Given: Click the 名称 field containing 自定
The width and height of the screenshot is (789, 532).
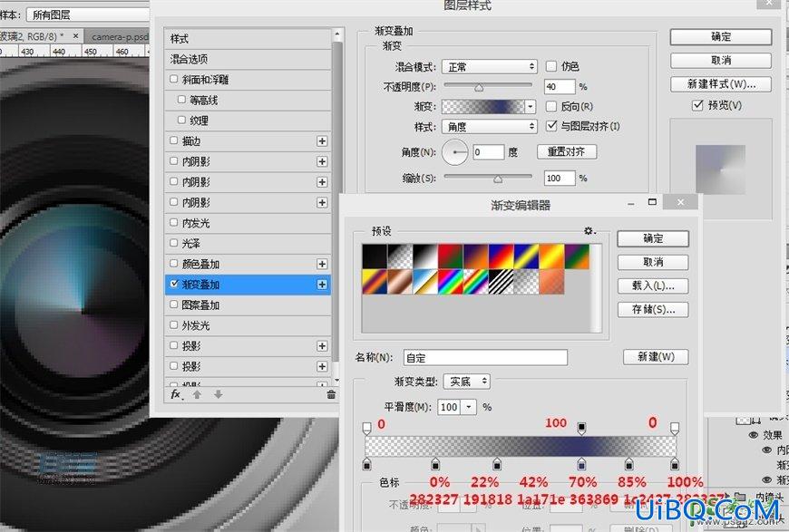Looking at the screenshot, I should click(x=485, y=357).
